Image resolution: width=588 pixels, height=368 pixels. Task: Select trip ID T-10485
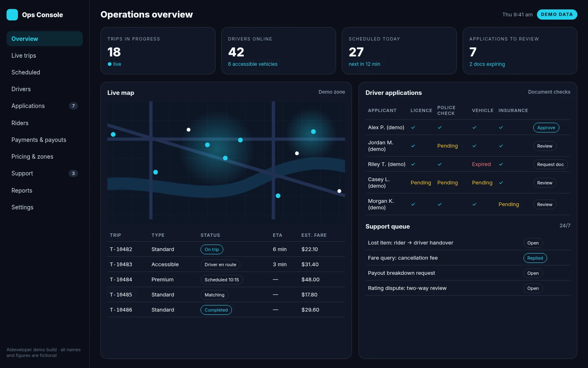(x=121, y=295)
